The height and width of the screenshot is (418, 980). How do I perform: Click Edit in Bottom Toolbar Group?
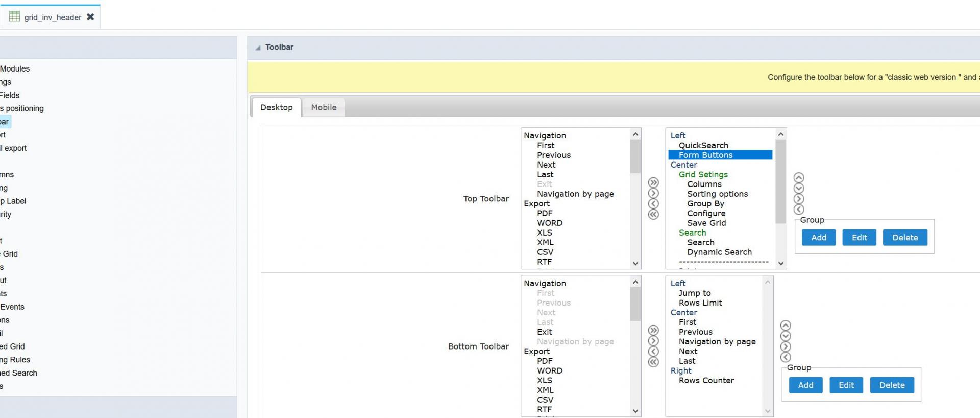(846, 385)
